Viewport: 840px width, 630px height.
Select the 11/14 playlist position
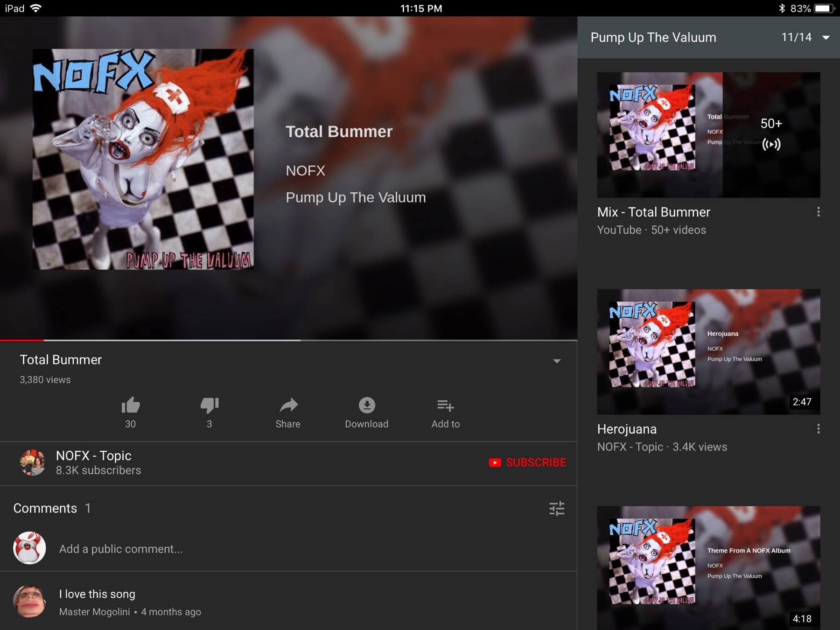coord(797,37)
